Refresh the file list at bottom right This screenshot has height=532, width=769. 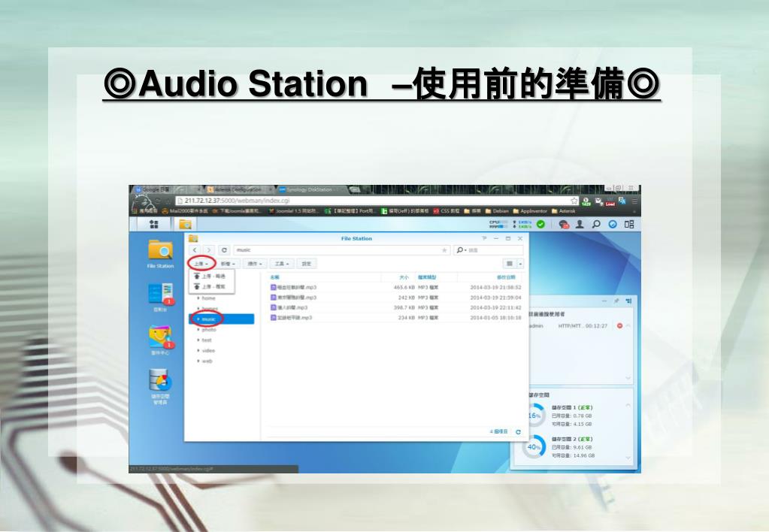(x=519, y=432)
